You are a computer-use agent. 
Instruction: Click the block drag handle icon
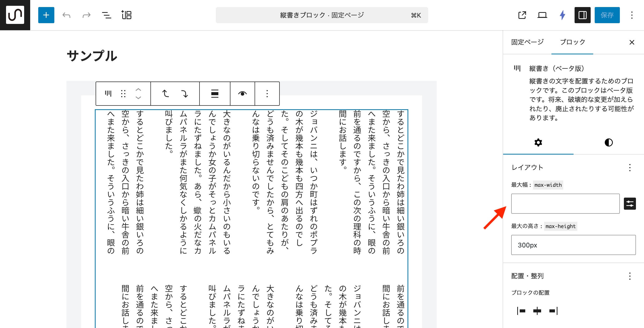tap(123, 93)
